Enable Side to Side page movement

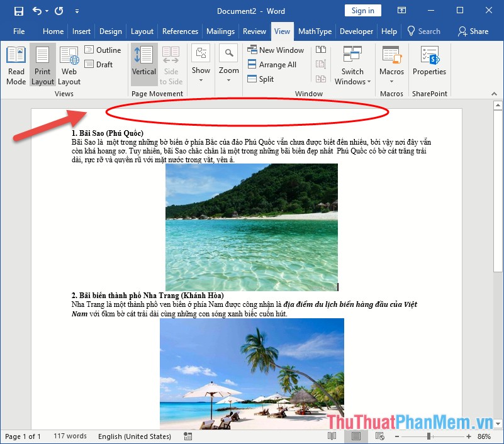171,63
